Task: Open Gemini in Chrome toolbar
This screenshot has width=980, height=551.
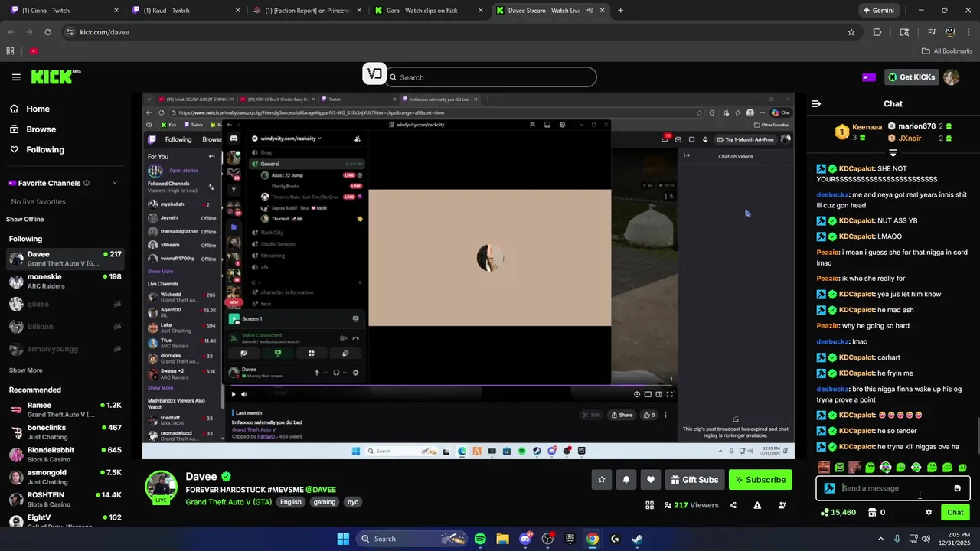Action: pyautogui.click(x=879, y=11)
